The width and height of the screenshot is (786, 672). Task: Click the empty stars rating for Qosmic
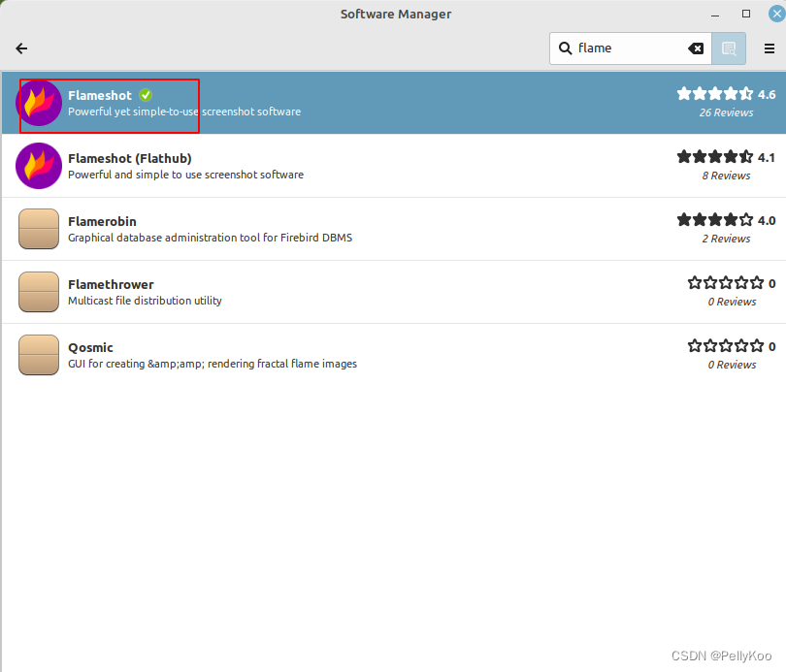(x=726, y=346)
